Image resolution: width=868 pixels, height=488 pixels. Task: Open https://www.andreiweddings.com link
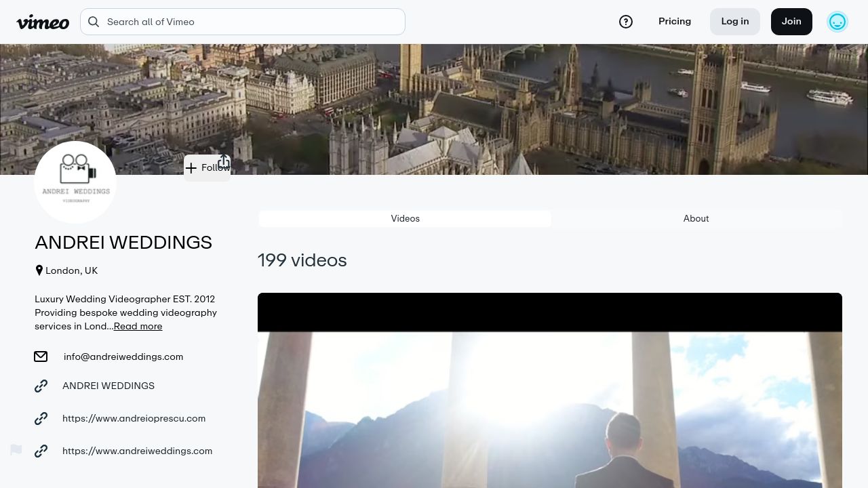pyautogui.click(x=137, y=451)
